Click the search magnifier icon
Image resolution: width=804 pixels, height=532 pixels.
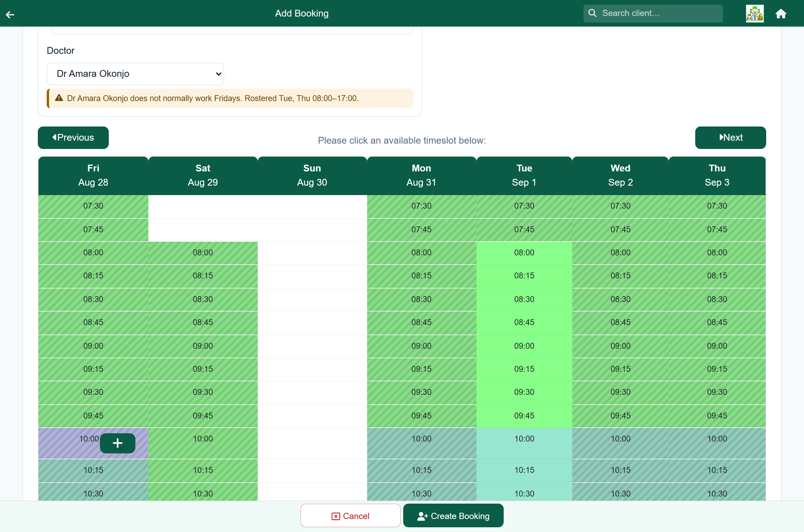click(592, 13)
